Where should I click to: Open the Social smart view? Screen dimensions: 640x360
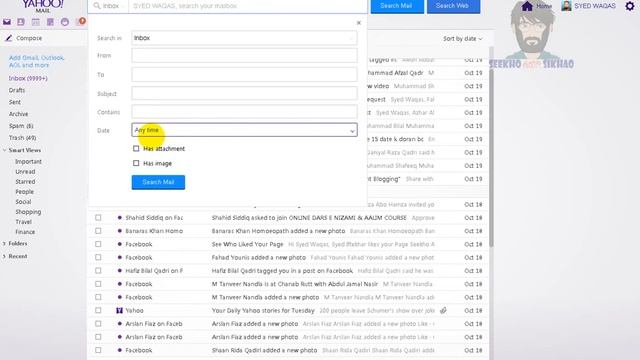[23, 202]
